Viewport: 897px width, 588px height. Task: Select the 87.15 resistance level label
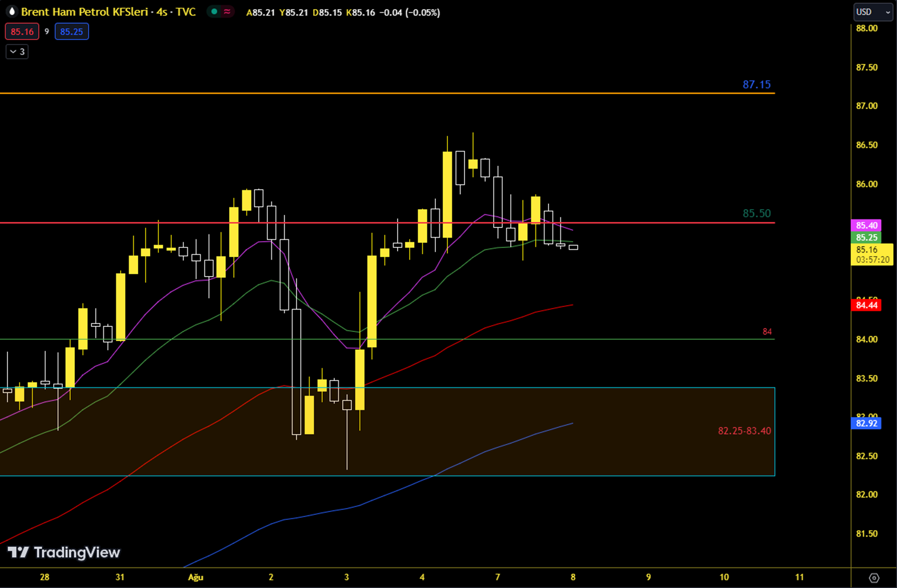coord(756,85)
